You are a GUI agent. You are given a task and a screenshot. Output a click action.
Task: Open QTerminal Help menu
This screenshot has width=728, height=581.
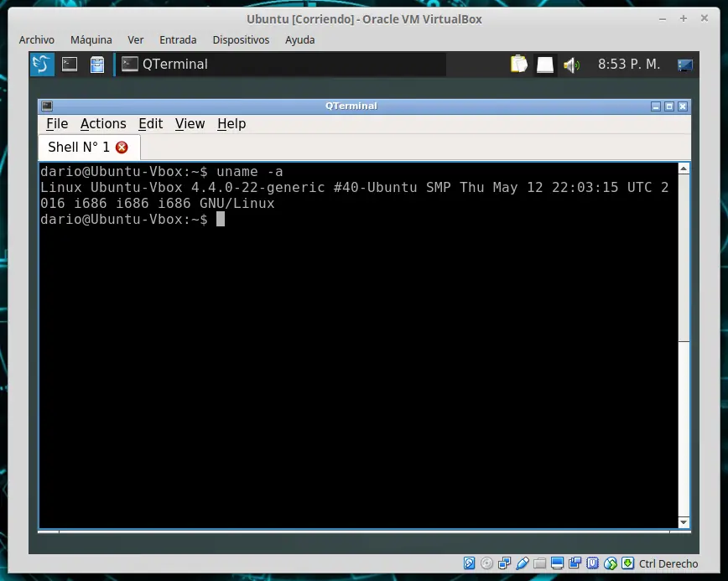point(231,124)
